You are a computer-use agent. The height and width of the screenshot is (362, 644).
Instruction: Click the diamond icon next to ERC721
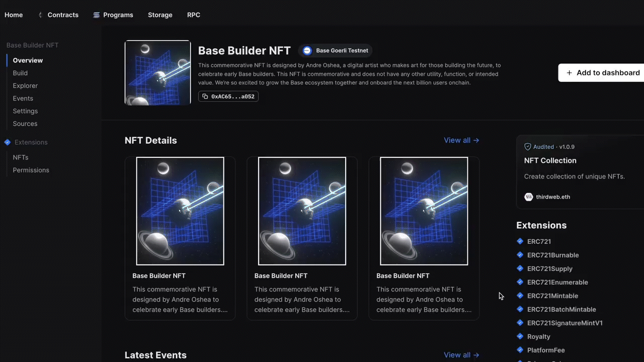point(520,241)
